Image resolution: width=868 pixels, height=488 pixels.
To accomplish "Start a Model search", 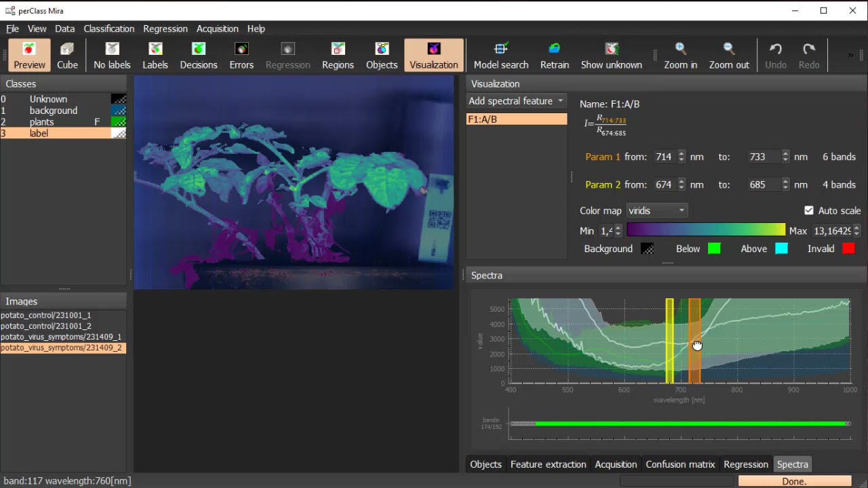I will (501, 56).
